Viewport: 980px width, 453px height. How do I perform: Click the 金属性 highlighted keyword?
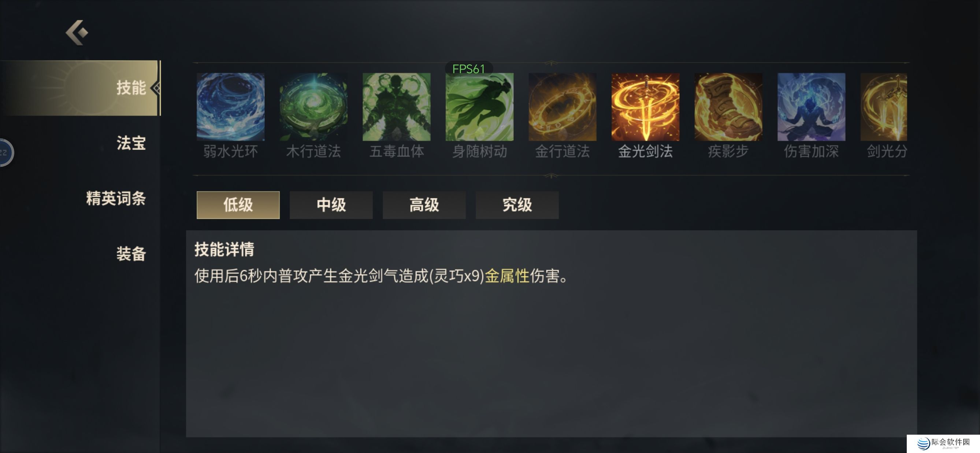[507, 276]
